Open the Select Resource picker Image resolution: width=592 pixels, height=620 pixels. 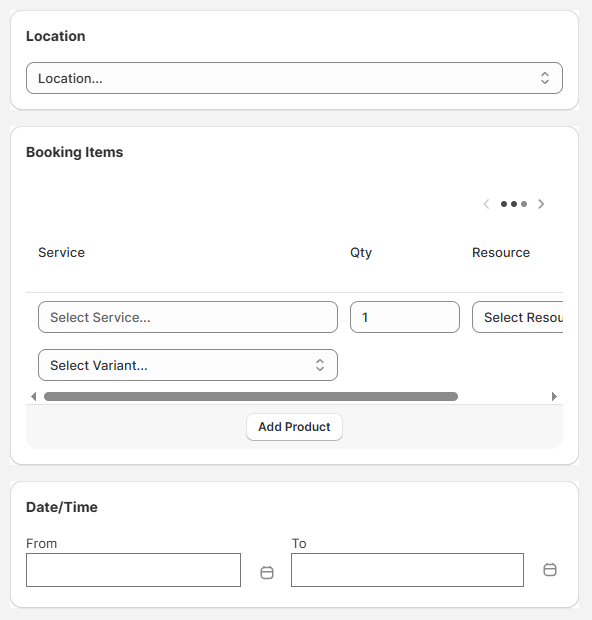tap(518, 317)
